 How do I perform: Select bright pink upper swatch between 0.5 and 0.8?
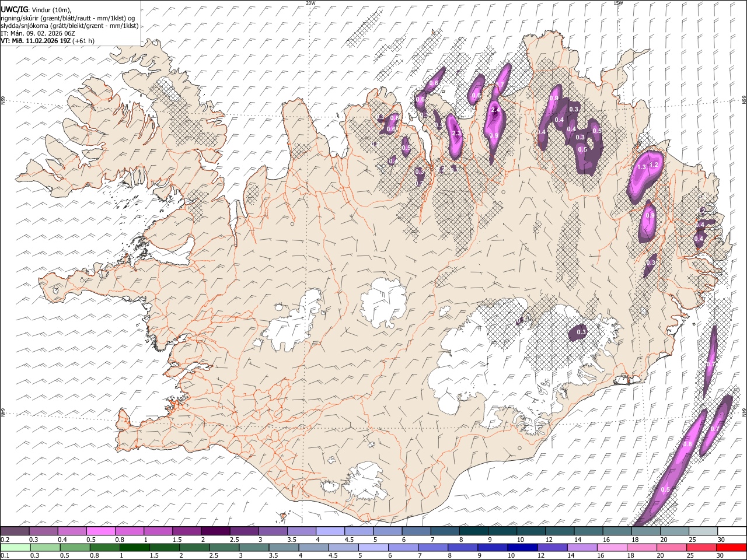click(101, 531)
